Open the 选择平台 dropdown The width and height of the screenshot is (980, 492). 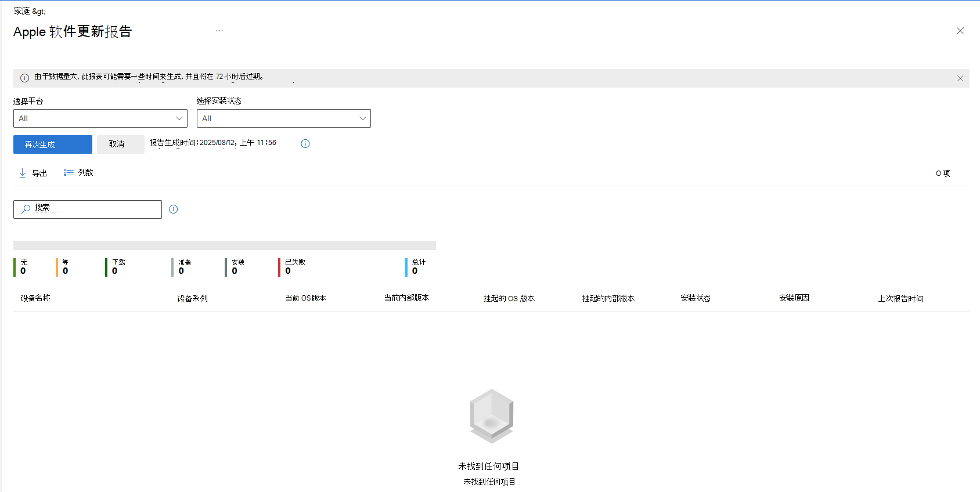coord(100,118)
